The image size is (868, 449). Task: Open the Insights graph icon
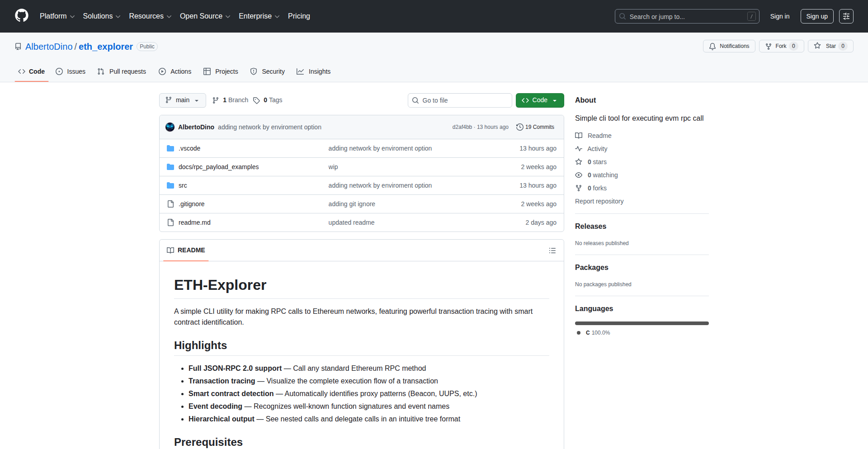300,71
